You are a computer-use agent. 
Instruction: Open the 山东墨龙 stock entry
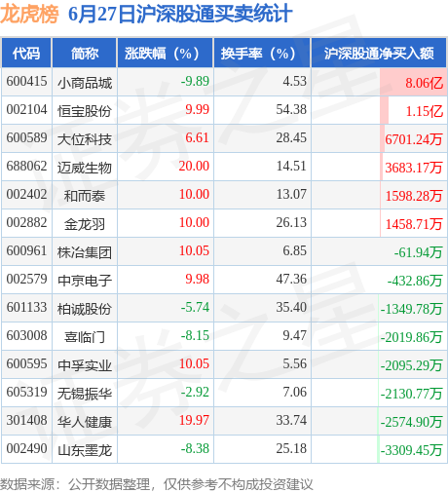pyautogui.click(x=85, y=450)
